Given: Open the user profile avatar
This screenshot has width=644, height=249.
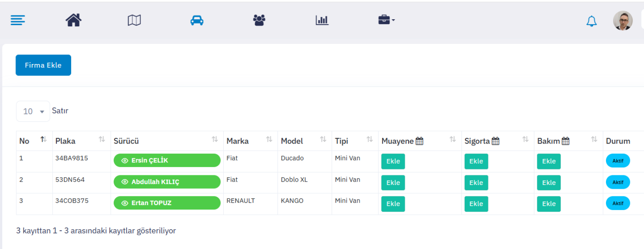Looking at the screenshot, I should [x=623, y=21].
